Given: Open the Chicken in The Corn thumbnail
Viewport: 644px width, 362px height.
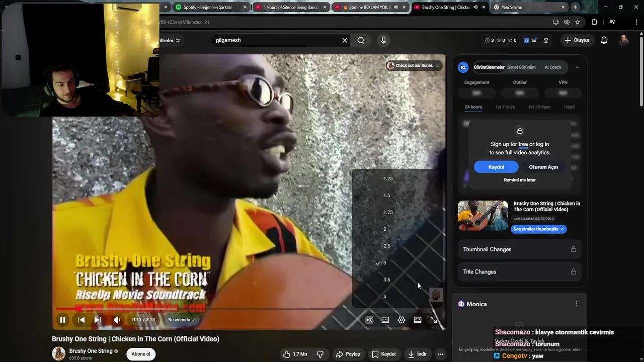Looking at the screenshot, I should click(x=482, y=216).
